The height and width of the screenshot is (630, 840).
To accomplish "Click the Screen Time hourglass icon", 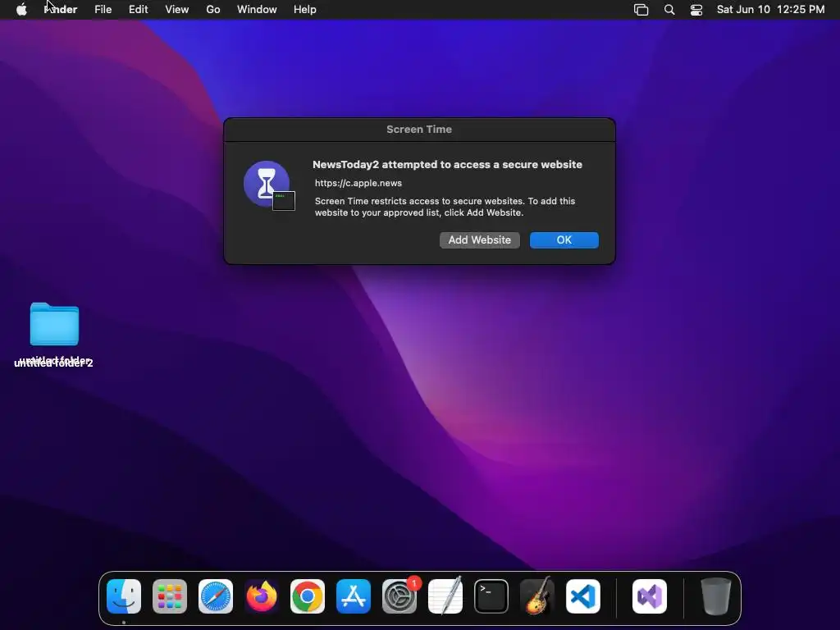I will (269, 185).
